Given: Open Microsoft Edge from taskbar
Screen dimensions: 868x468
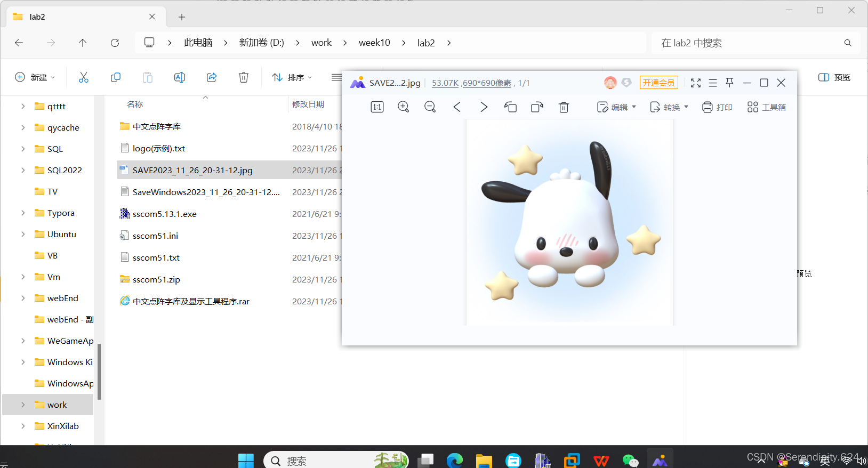Looking at the screenshot, I should pyautogui.click(x=455, y=461).
